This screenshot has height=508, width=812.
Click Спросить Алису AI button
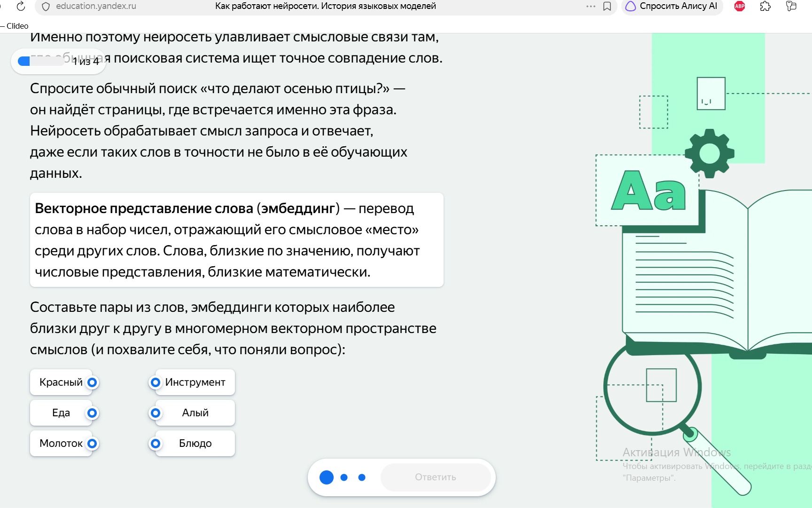[672, 7]
